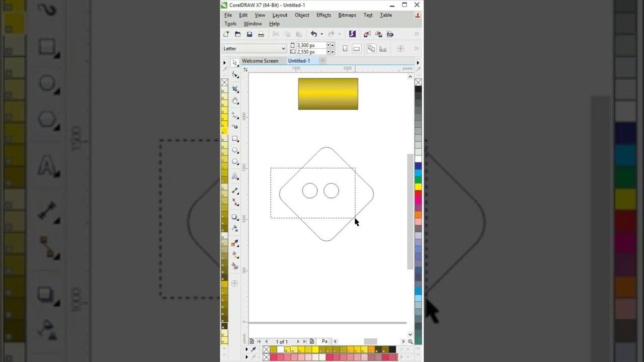Select the Pick tool

pyautogui.click(x=235, y=63)
